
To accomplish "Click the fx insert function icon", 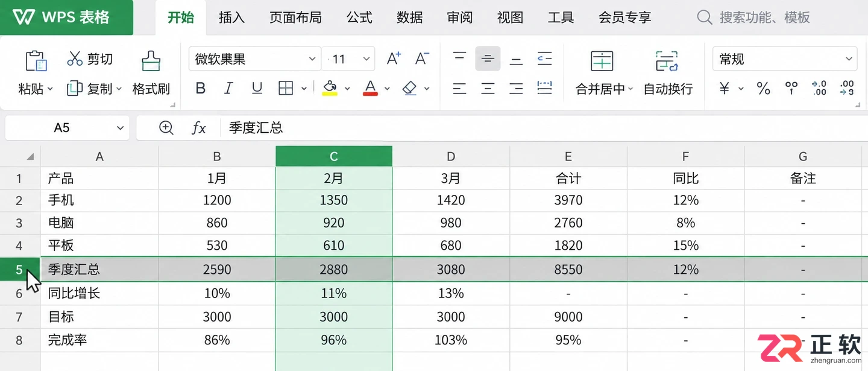I will coord(198,128).
